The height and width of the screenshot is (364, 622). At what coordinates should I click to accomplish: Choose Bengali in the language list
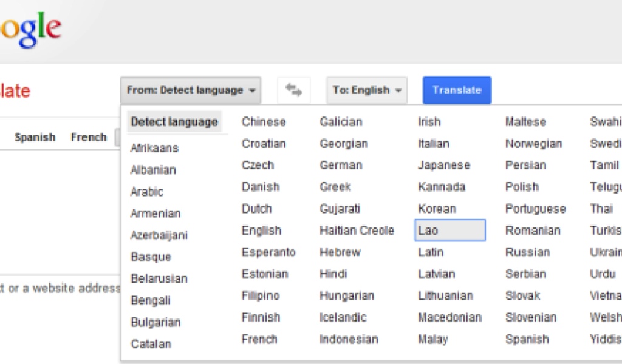coord(151,301)
